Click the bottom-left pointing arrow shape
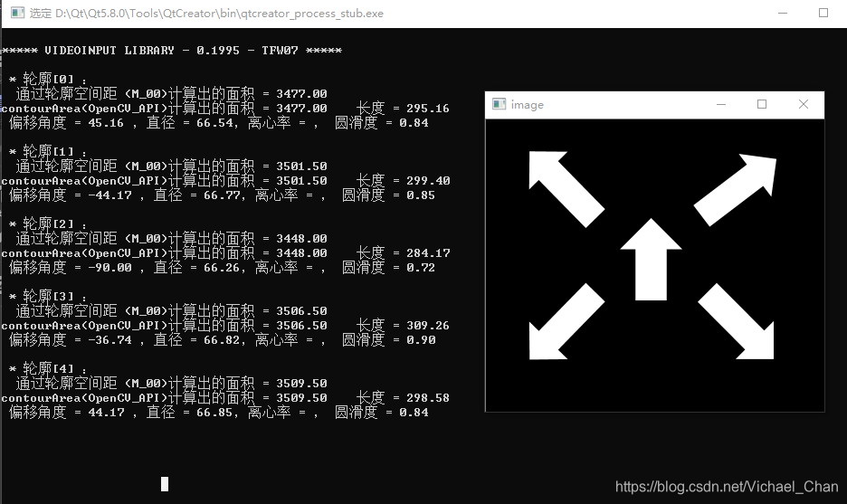847x504 pixels. click(x=566, y=321)
